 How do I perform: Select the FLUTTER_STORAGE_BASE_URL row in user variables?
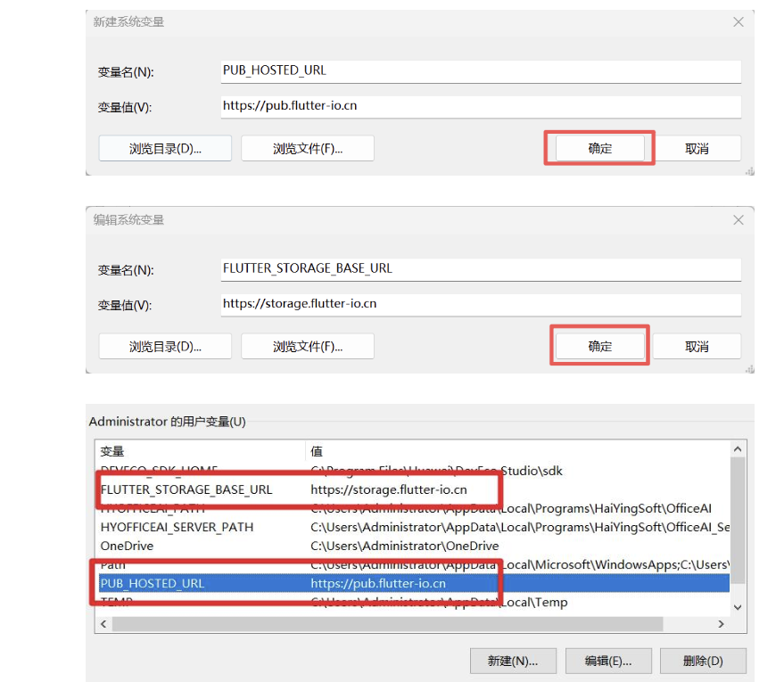pyautogui.click(x=413, y=489)
